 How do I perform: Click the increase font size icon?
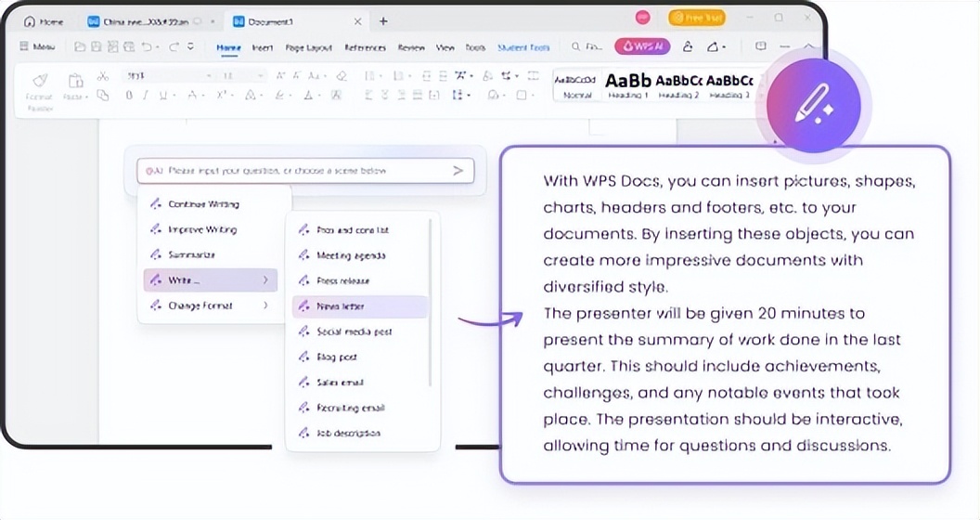(x=280, y=75)
